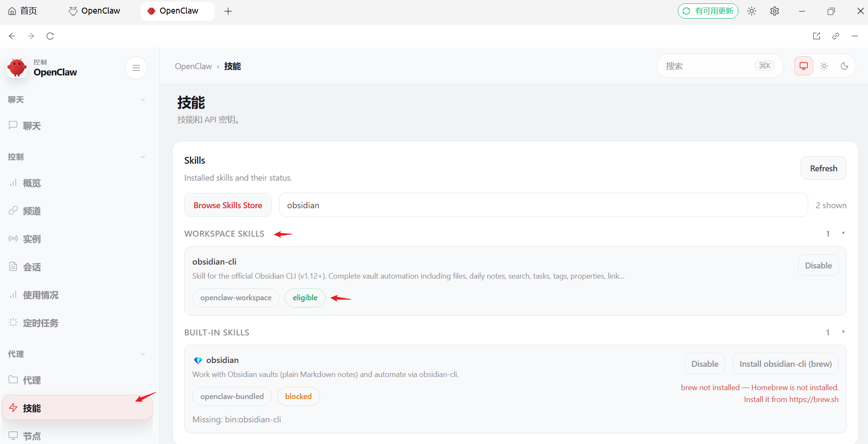Open page in external window icon
The height and width of the screenshot is (444, 868).
pyautogui.click(x=817, y=36)
